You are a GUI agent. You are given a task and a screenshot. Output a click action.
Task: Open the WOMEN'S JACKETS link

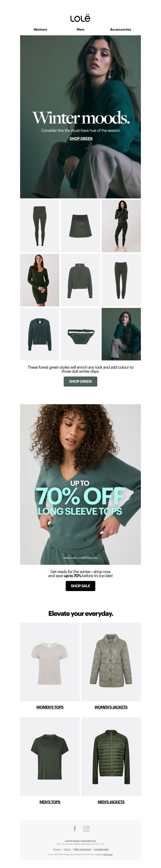pyautogui.click(x=111, y=707)
